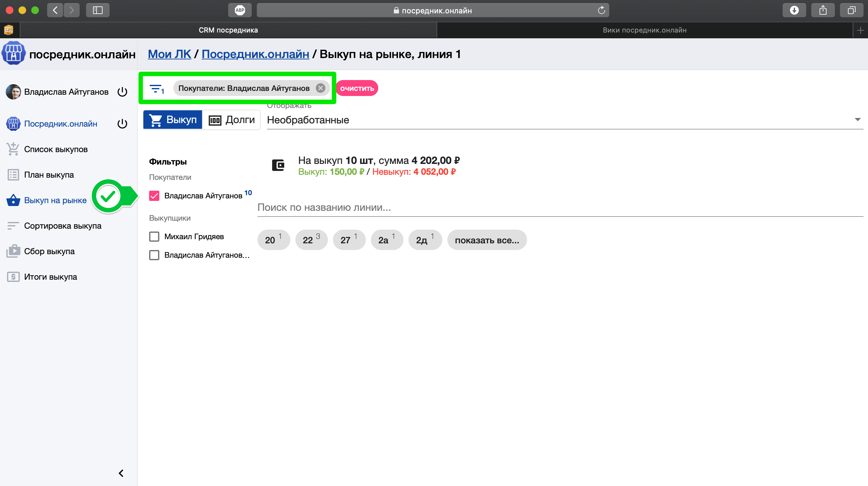Click the wallet icon near purchase summary
Image resolution: width=868 pixels, height=486 pixels.
(278, 165)
